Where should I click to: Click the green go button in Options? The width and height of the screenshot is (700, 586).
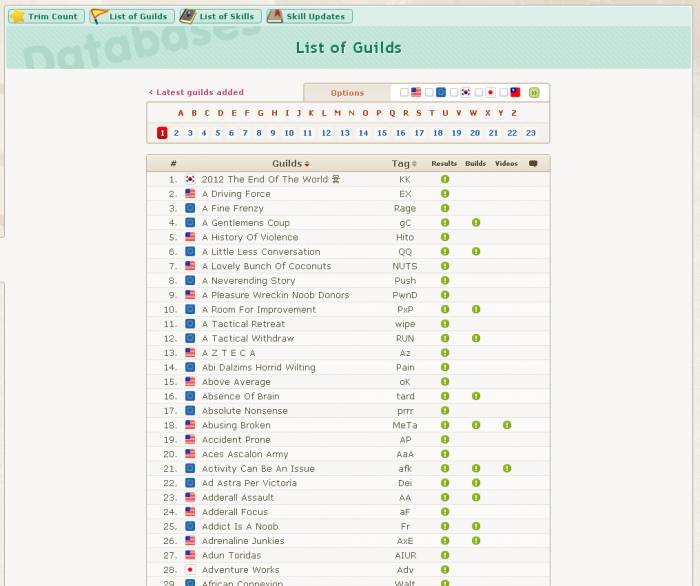tap(534, 92)
